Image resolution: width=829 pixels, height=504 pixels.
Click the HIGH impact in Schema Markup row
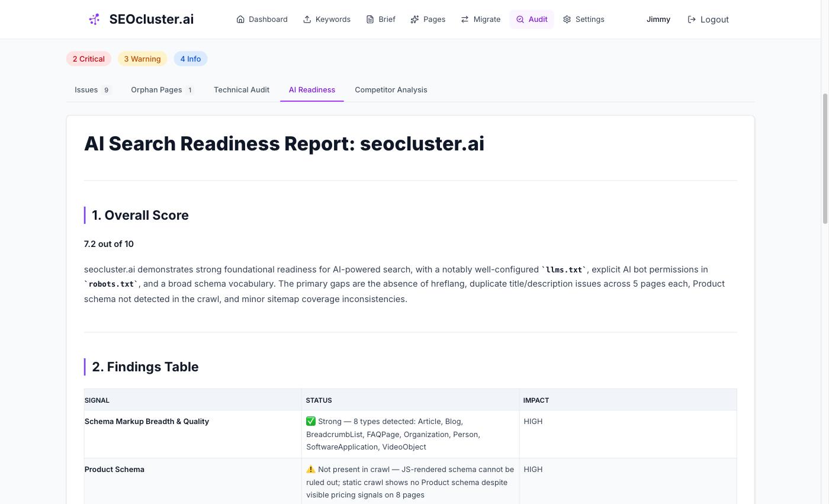(533, 422)
